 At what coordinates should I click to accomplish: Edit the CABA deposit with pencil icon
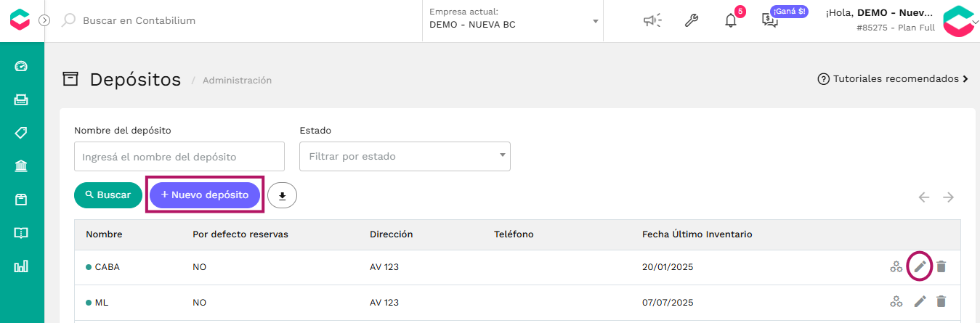920,266
